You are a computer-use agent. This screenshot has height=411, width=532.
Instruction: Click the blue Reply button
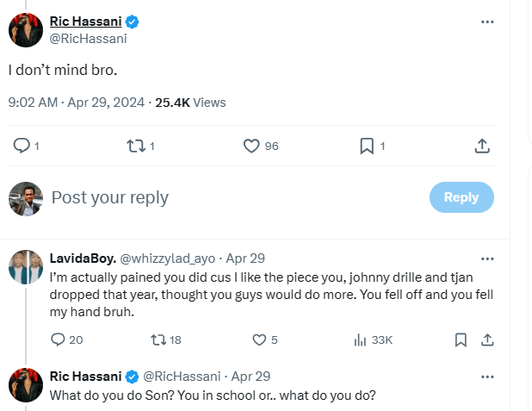pyautogui.click(x=461, y=197)
